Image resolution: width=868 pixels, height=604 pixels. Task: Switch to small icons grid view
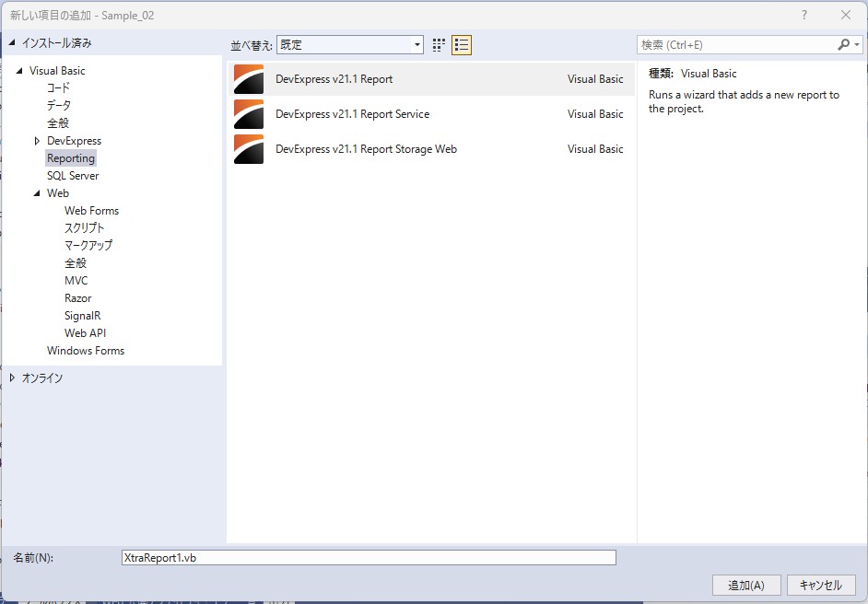[x=439, y=45]
